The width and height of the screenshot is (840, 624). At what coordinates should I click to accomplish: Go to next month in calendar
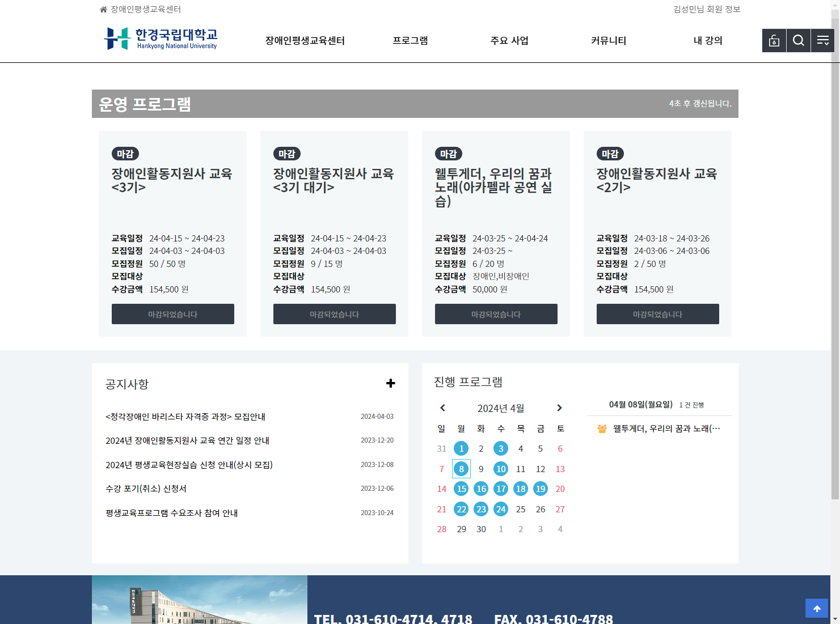559,407
